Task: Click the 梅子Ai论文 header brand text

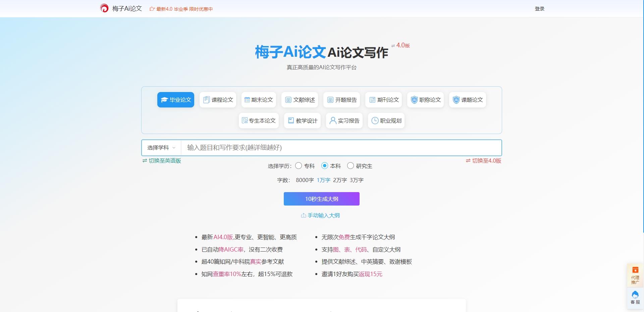Action: [x=127, y=8]
